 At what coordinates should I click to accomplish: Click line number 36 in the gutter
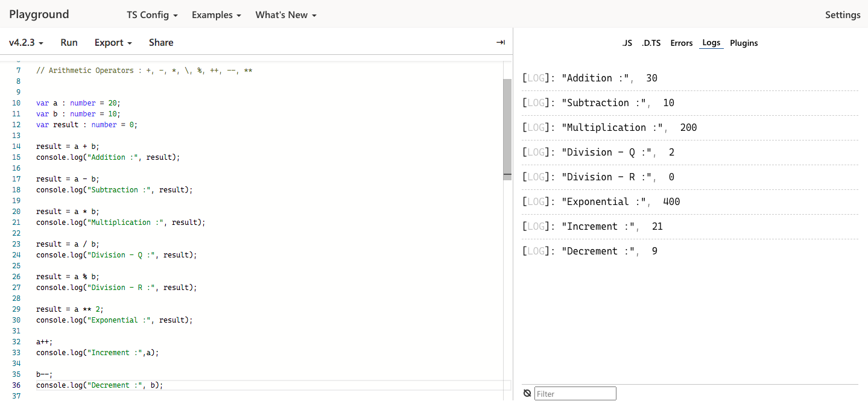point(16,385)
